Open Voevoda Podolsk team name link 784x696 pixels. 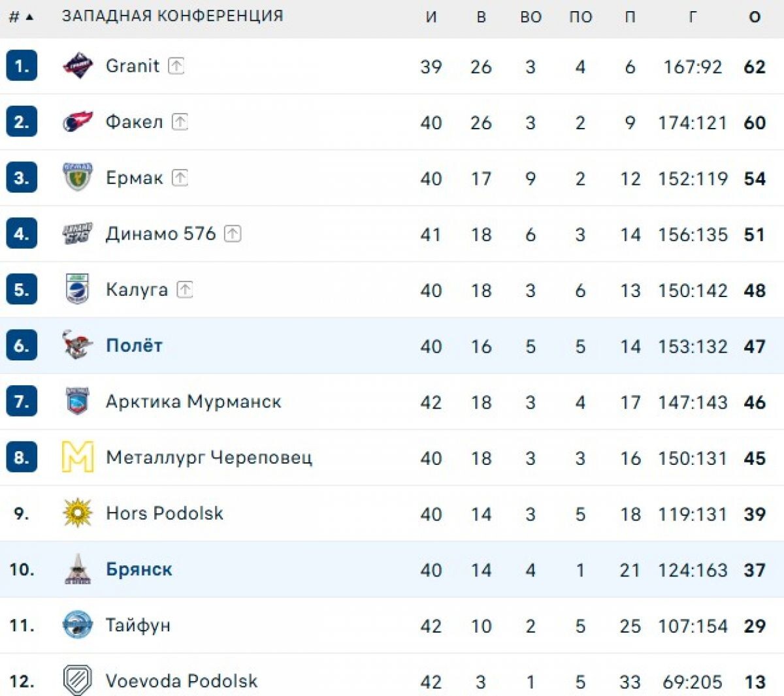click(182, 681)
